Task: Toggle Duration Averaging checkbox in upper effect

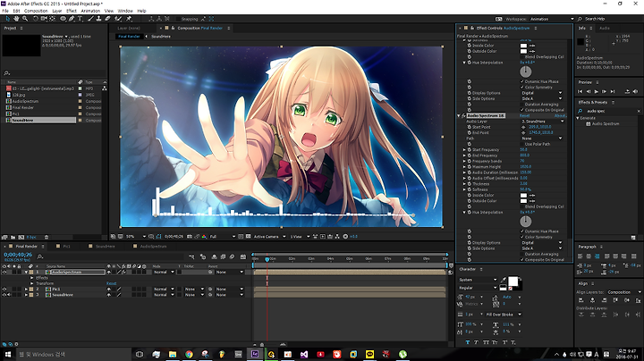Action: pyautogui.click(x=522, y=105)
